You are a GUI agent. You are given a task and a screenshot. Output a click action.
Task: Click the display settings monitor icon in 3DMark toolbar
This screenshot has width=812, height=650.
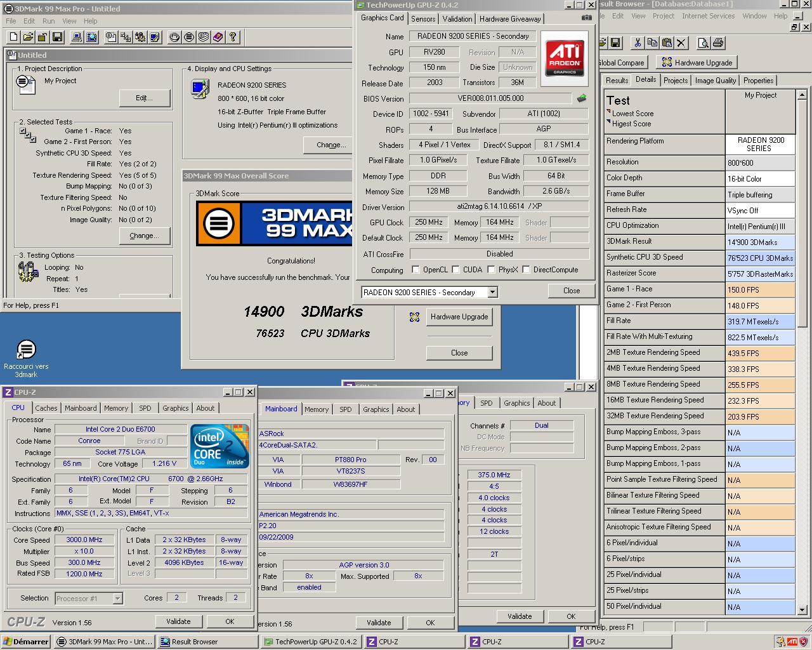pos(155,37)
